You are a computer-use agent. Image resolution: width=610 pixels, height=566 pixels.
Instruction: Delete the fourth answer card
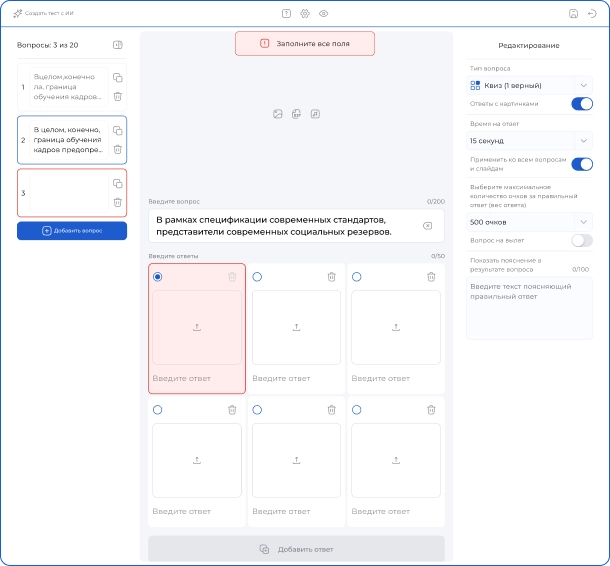pos(232,410)
